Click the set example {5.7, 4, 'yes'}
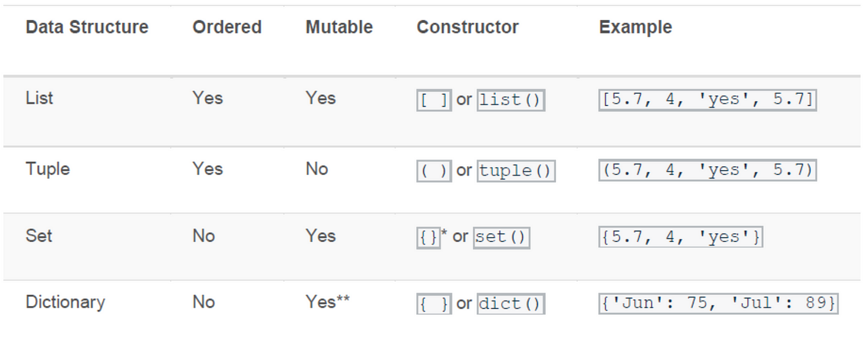 pos(680,237)
